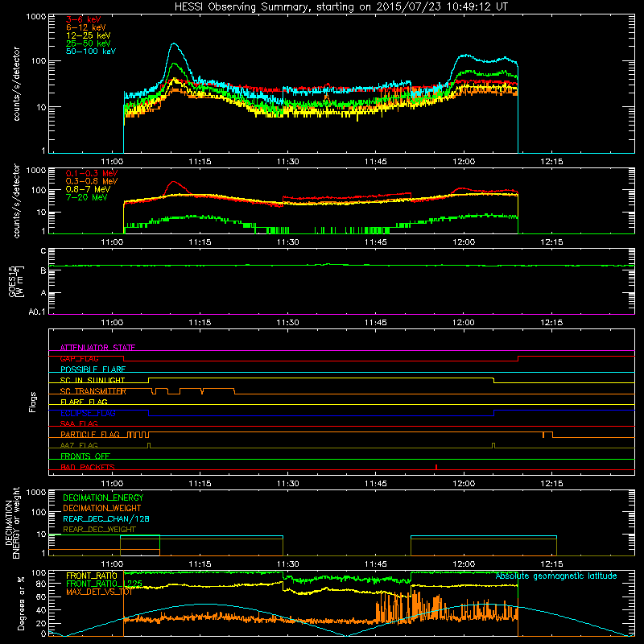Click the DECIMATION ENERGY or weight axis title

coord(12,522)
